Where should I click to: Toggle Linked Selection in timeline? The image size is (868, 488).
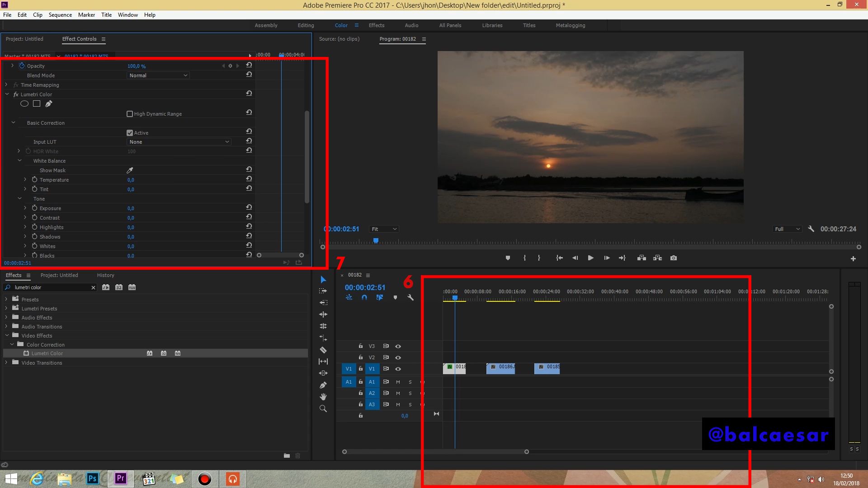click(x=380, y=298)
